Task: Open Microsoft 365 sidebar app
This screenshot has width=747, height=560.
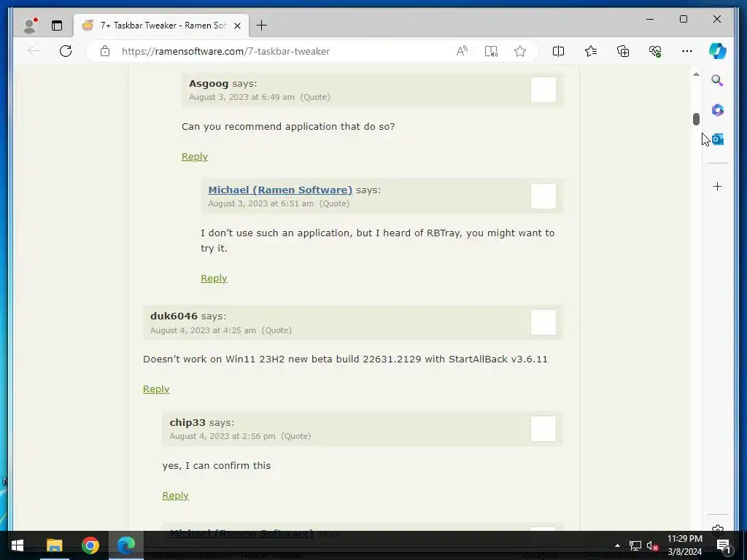Action: click(718, 110)
